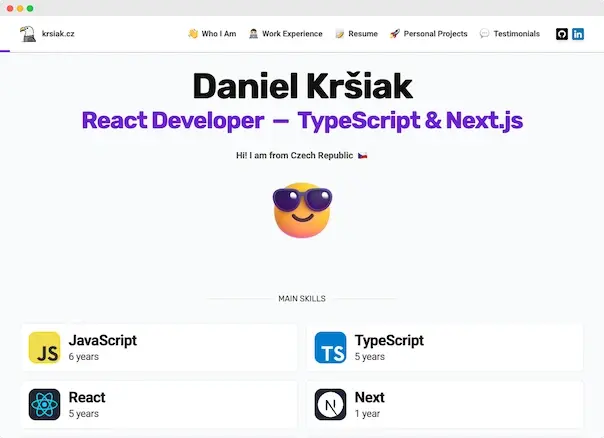Screen dimensions: 604x438
Task: Click the Next.js N logo icon
Action: tap(330, 404)
